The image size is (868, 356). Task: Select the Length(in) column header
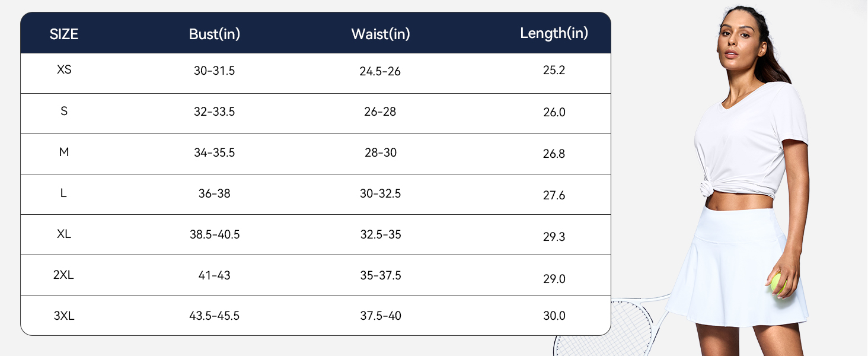tap(554, 33)
